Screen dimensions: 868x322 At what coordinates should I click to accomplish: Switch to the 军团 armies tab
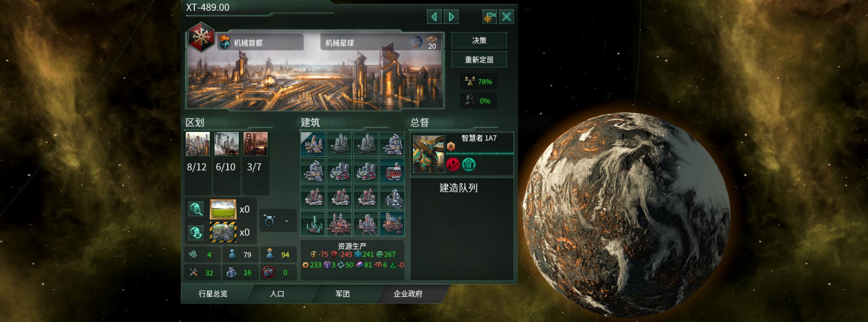(x=343, y=294)
